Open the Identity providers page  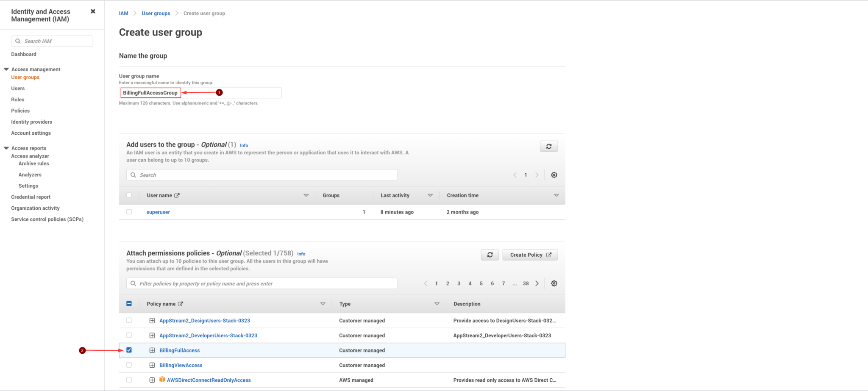(31, 122)
